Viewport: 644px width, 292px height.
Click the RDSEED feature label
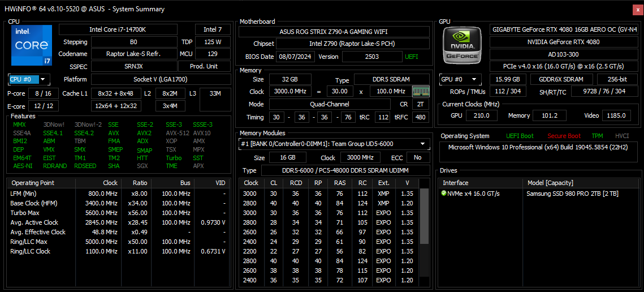point(86,166)
